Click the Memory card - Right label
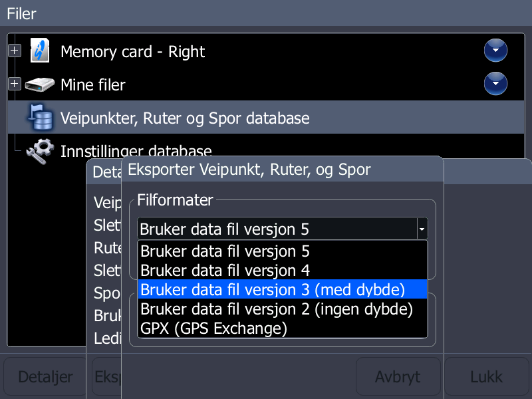 coord(132,52)
